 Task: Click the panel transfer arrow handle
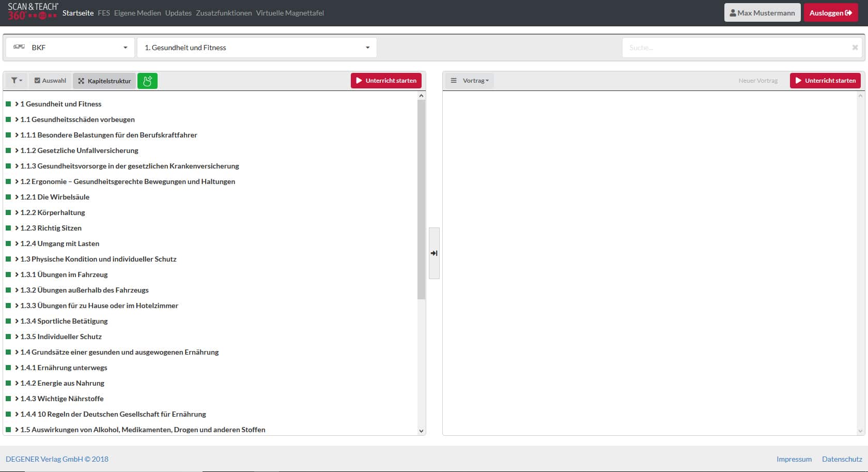(434, 253)
